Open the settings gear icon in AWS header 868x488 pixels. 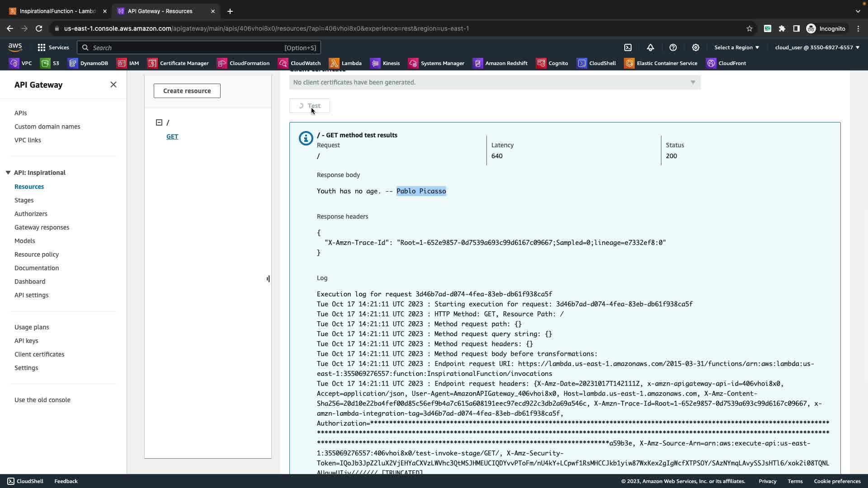(x=696, y=47)
